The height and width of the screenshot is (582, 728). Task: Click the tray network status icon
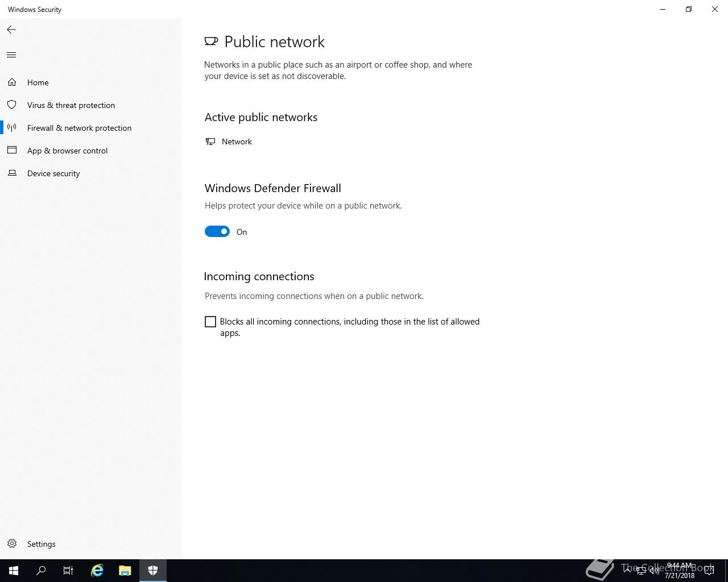(x=641, y=571)
